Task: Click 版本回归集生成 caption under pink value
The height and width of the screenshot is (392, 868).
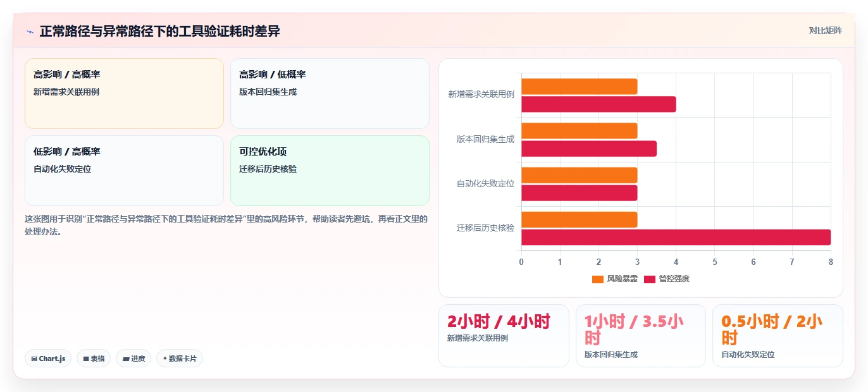Action: 611,355
